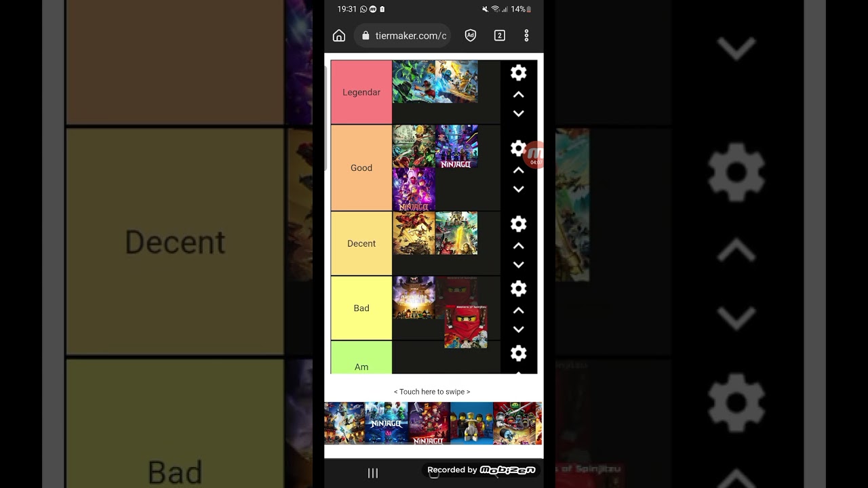Select the Sensei Wu group poster on blue background
Screen dimensions: 868x488
tap(471, 424)
